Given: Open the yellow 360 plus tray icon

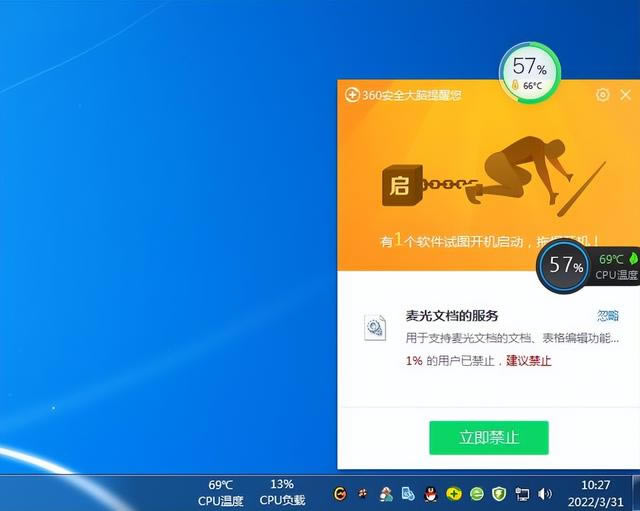Looking at the screenshot, I should (x=453, y=494).
